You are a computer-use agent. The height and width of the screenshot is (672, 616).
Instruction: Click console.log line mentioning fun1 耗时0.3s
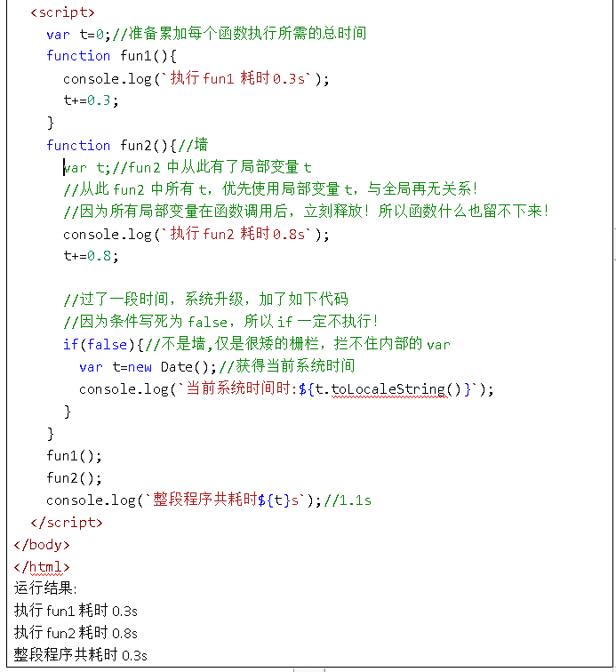pyautogui.click(x=196, y=78)
